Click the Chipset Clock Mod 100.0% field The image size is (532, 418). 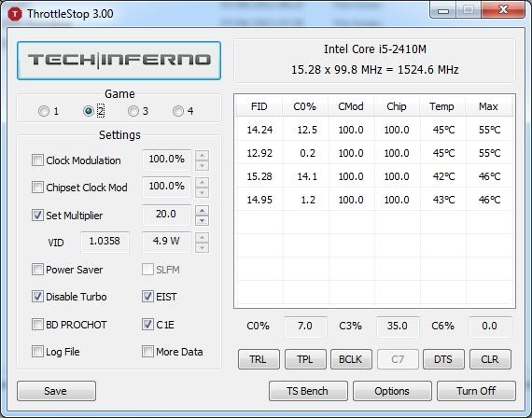coord(166,187)
